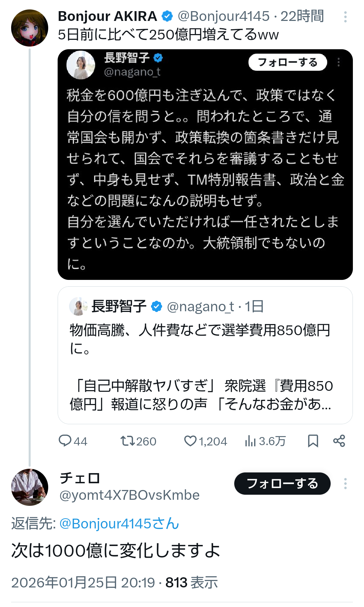Bookmark Bonjour AKIRA's post

click(313, 441)
